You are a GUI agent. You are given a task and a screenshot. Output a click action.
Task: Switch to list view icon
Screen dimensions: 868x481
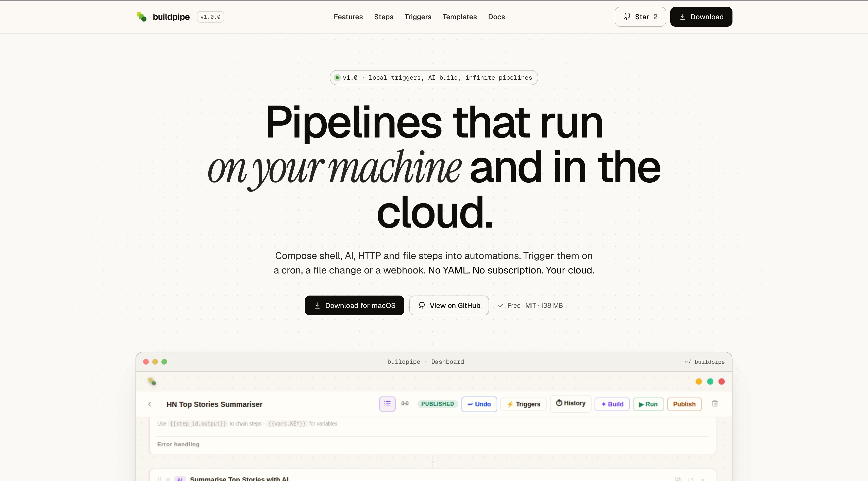coord(387,404)
